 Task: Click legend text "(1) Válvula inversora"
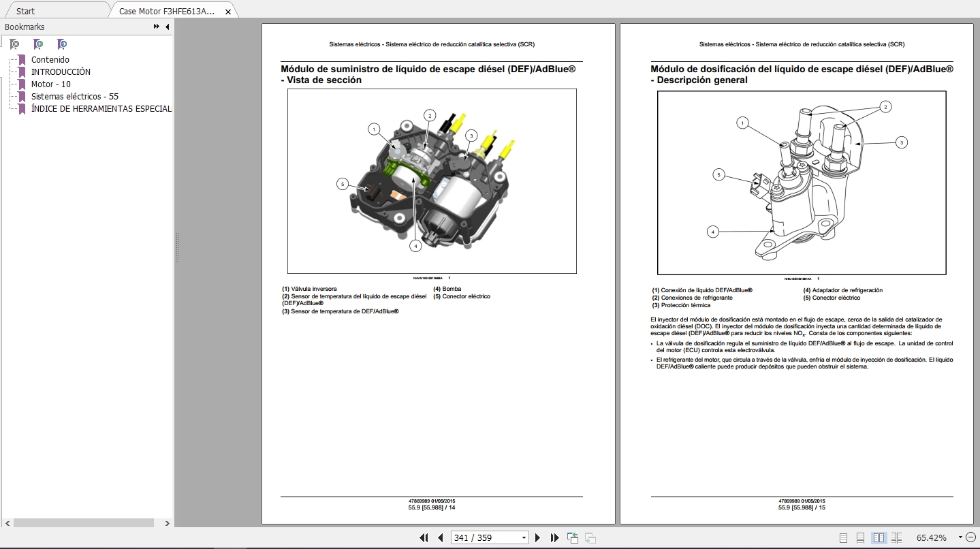(x=309, y=289)
